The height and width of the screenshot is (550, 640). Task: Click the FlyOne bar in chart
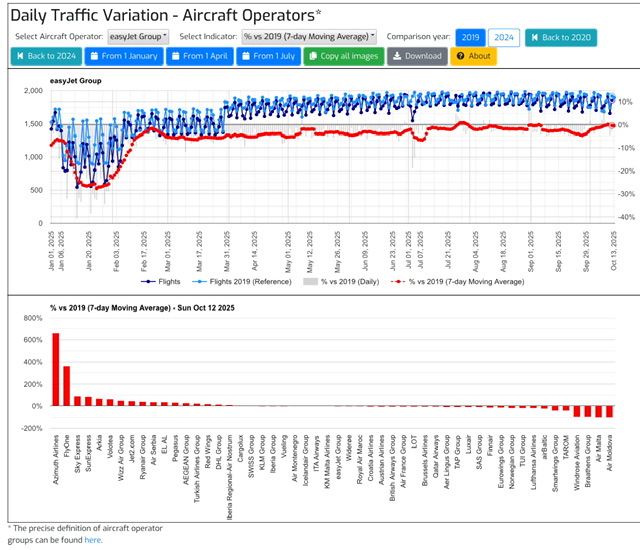tap(66, 386)
